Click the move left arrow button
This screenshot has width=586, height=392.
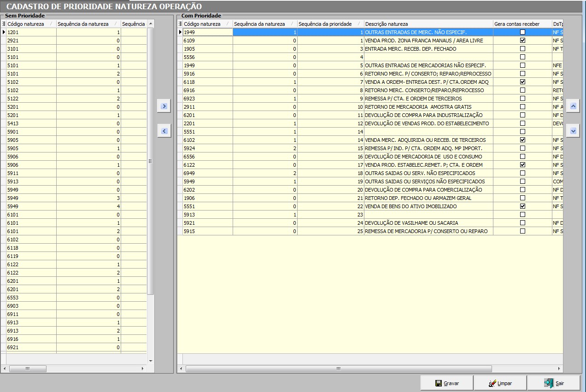coord(164,131)
